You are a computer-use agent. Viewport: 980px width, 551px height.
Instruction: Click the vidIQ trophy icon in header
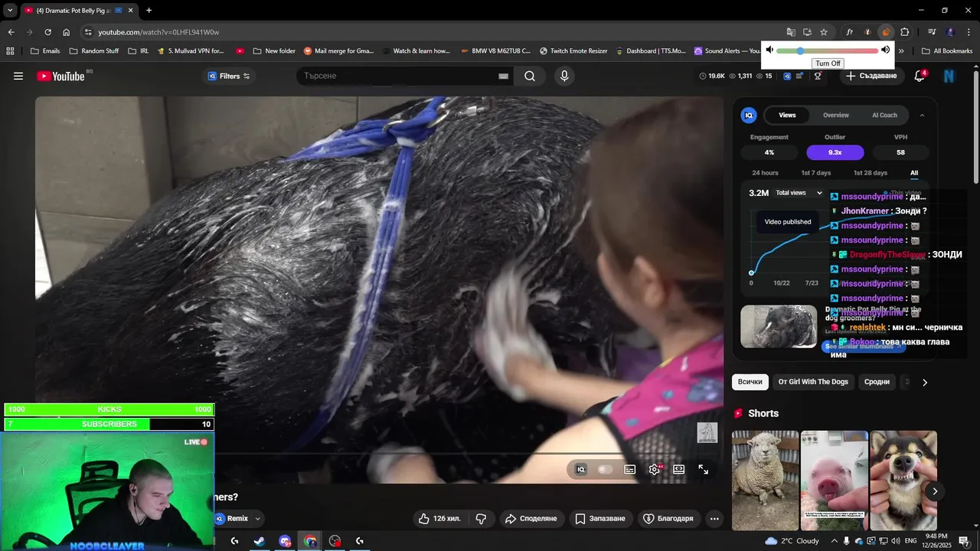point(818,76)
